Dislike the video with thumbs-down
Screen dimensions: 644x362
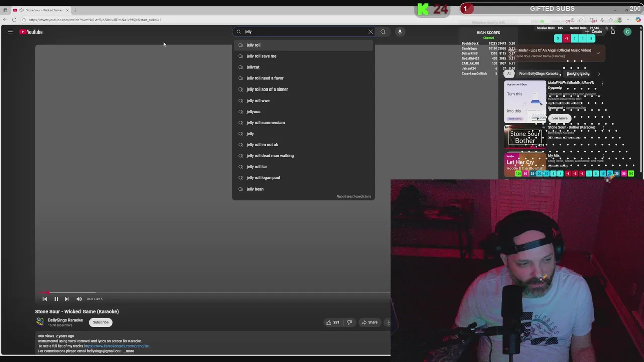(349, 322)
